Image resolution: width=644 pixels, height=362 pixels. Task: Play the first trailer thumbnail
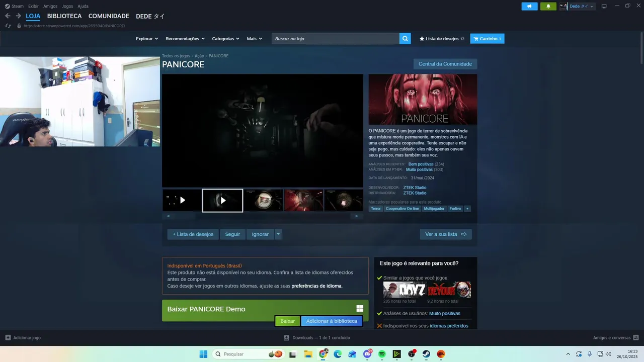point(182,200)
